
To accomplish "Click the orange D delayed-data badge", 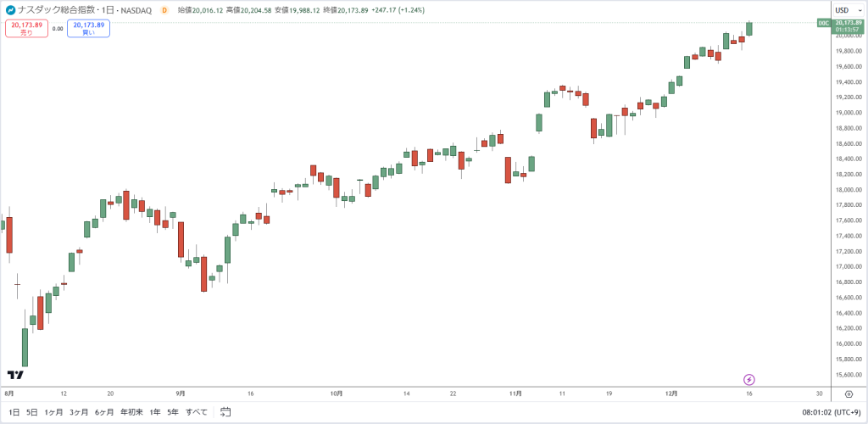I will click(164, 10).
